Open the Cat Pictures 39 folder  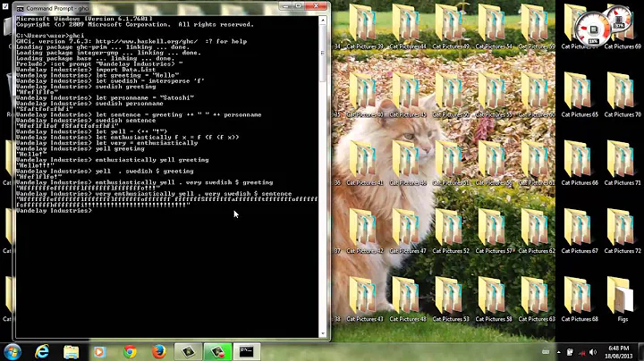coord(364,28)
